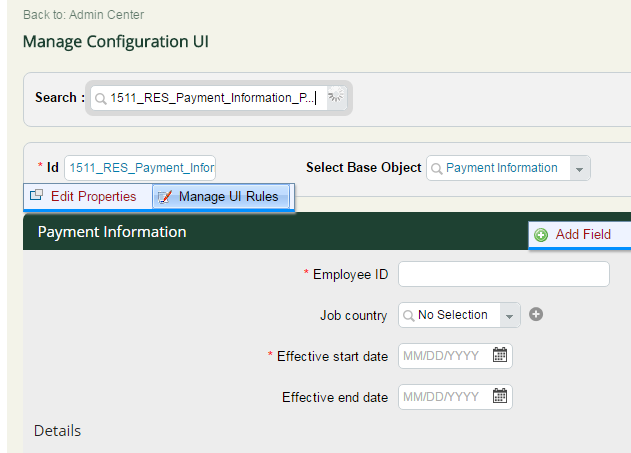Click magnifier icon in Select Base Object field
The image size is (631, 453).
click(436, 168)
